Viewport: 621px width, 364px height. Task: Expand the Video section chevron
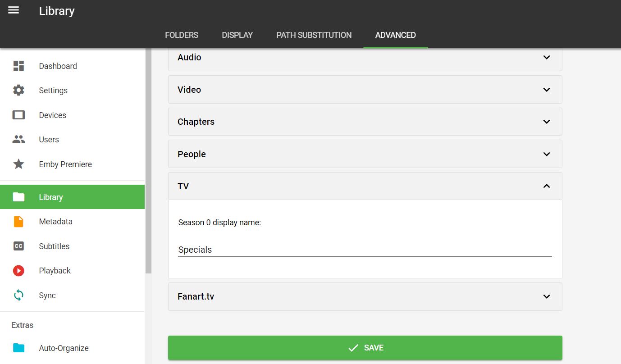click(x=546, y=90)
